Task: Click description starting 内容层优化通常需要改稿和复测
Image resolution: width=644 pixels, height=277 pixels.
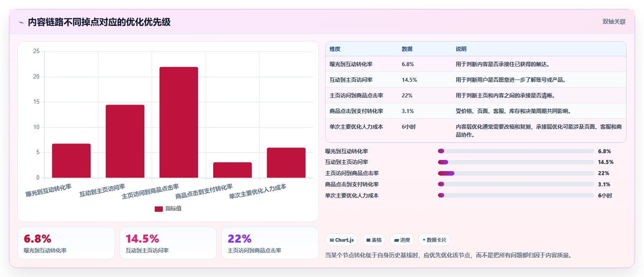Action: (538, 130)
